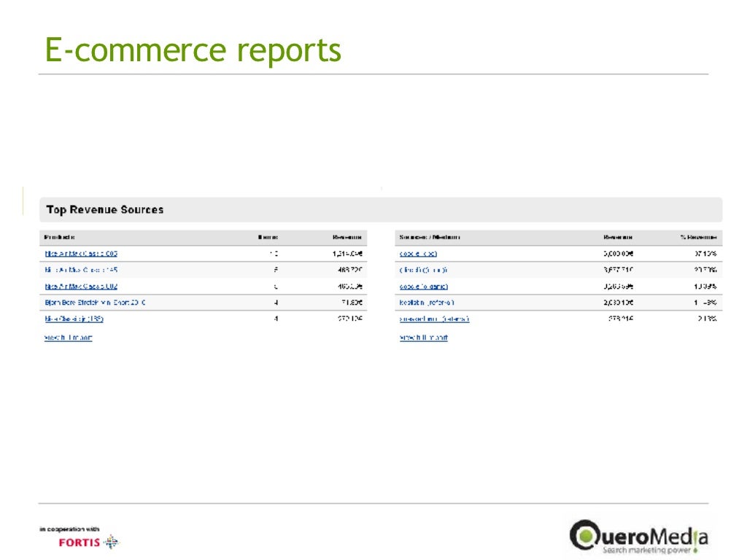Image resolution: width=747 pixels, height=560 pixels.
Task: Click the Sources / Medium column header
Action: pyautogui.click(x=430, y=237)
